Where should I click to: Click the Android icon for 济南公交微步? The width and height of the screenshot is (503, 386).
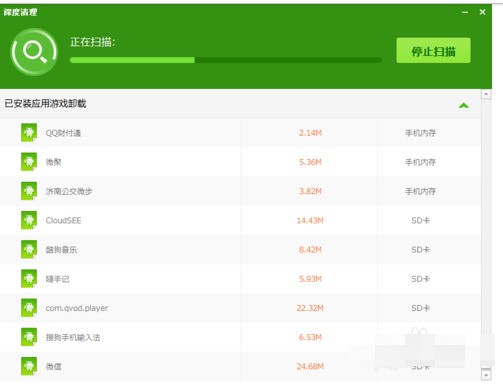coord(29,191)
